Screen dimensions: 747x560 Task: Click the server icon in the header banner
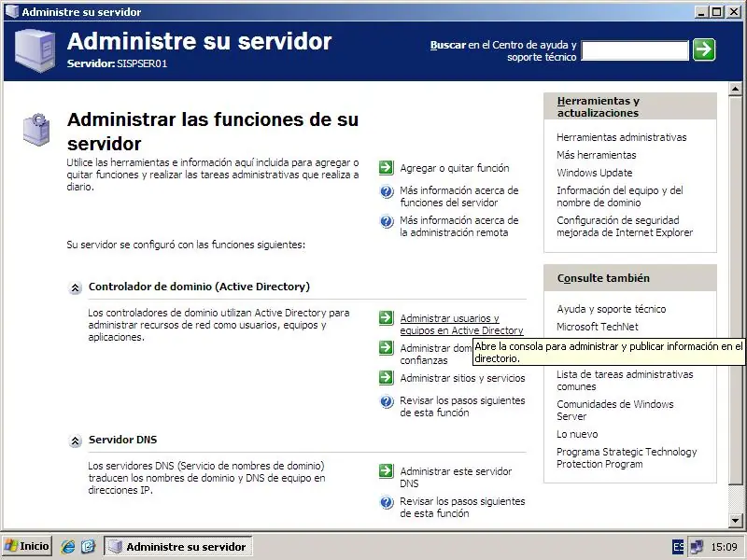coord(35,50)
